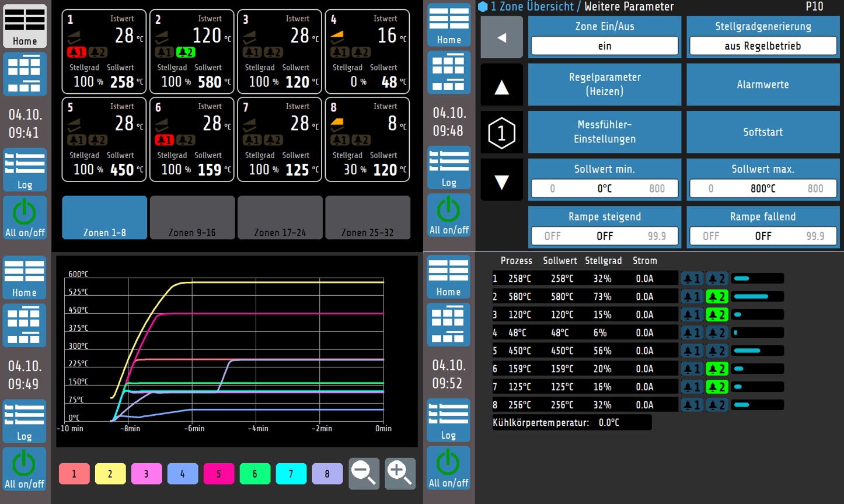
Task: Toggle chart curve 6 green swatch
Action: tap(255, 474)
